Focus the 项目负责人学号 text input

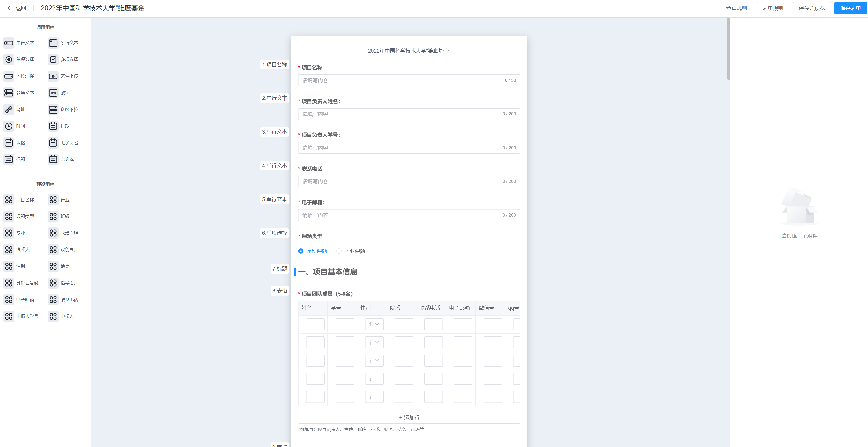[x=409, y=148]
